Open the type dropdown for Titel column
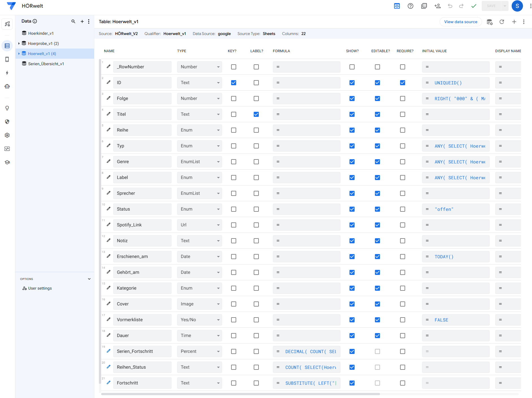This screenshot has height=398, width=532. point(199,114)
